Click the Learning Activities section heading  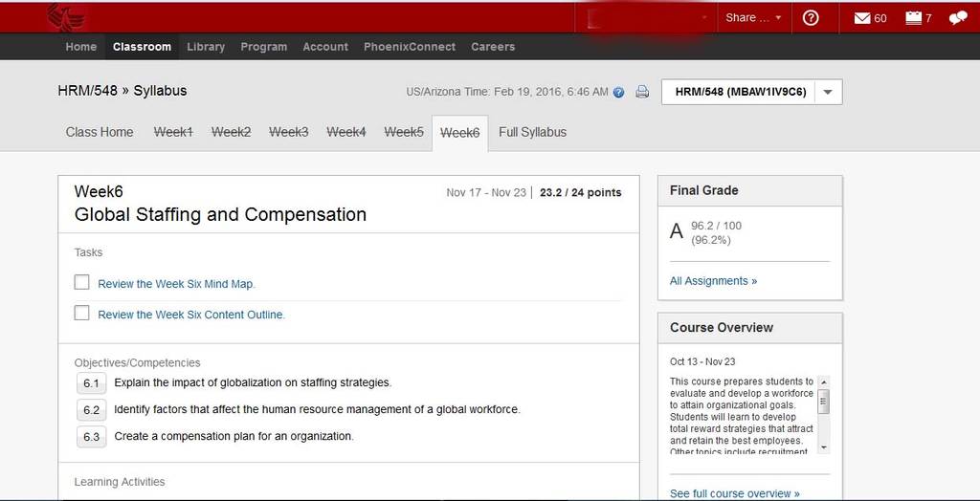point(120,482)
